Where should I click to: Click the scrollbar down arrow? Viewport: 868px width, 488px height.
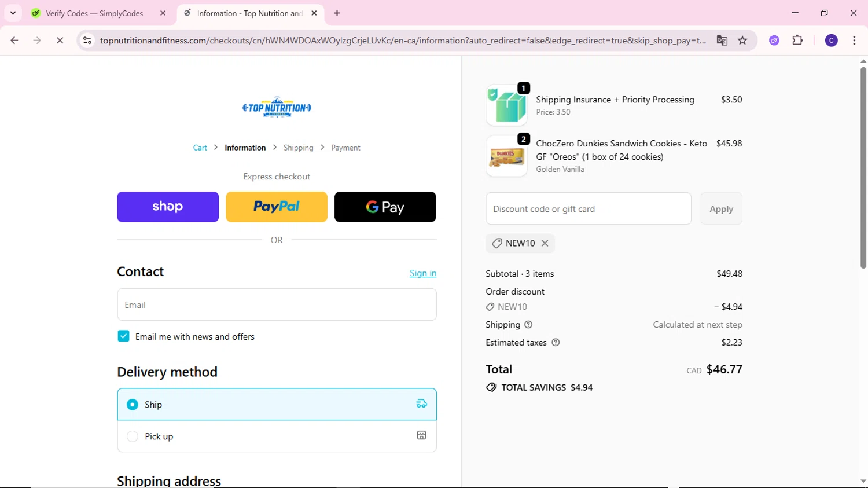coord(863,481)
